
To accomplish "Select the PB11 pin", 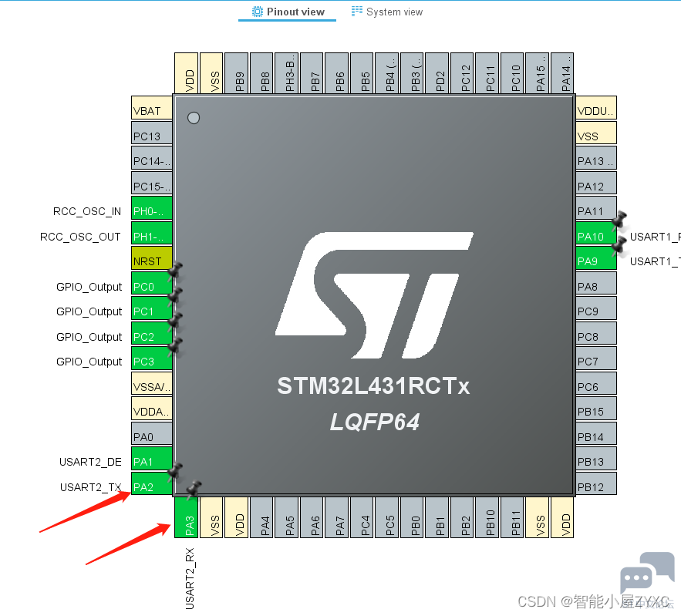I will [512, 517].
